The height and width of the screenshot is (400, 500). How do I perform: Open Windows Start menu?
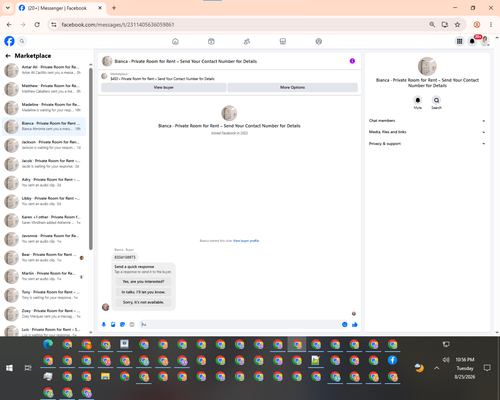9,368
